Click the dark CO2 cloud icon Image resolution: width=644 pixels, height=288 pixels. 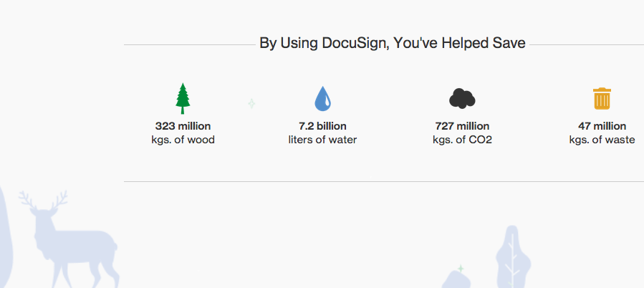click(462, 99)
